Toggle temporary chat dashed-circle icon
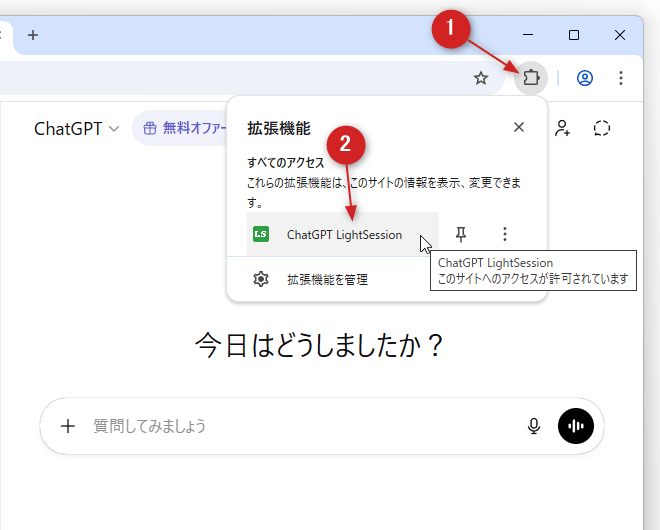The image size is (660, 530). [601, 128]
